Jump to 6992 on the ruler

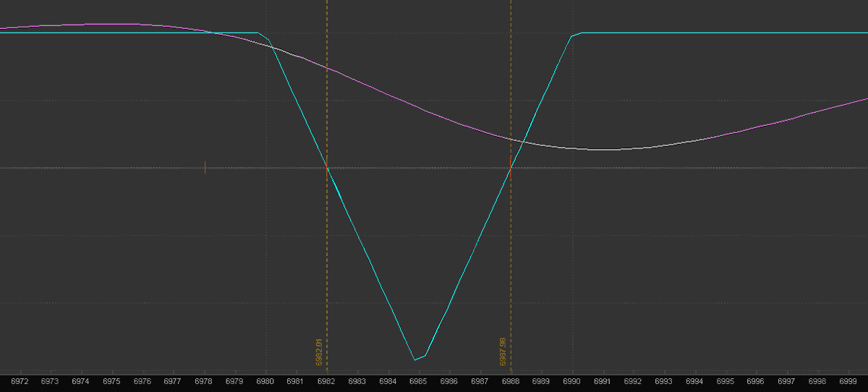point(634,381)
